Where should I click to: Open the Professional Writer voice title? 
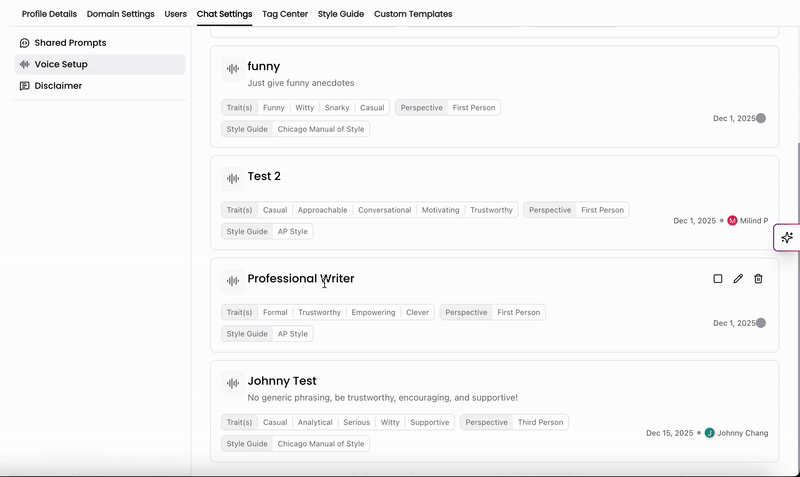click(x=301, y=279)
